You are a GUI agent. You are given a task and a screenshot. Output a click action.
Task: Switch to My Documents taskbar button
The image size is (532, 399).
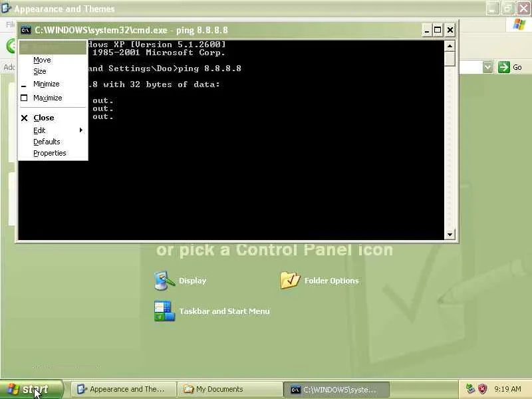[230, 389]
